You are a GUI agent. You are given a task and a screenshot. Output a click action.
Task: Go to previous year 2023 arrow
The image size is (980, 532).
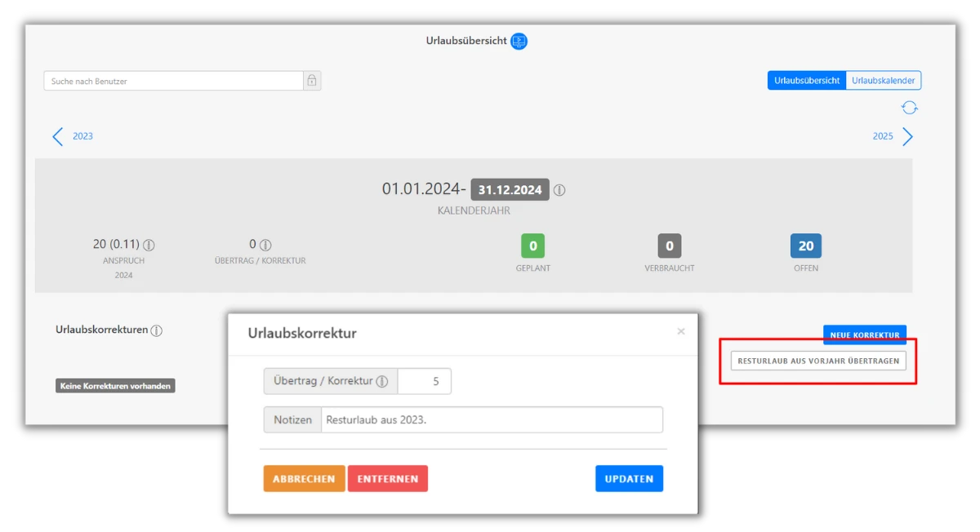[x=58, y=136]
